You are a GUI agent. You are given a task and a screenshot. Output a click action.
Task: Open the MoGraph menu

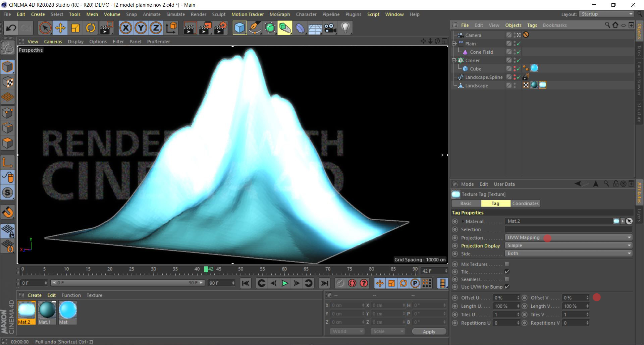pyautogui.click(x=279, y=14)
